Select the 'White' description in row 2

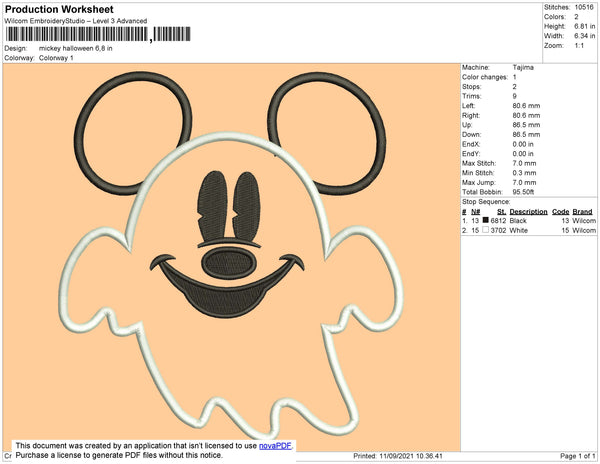pyautogui.click(x=519, y=230)
